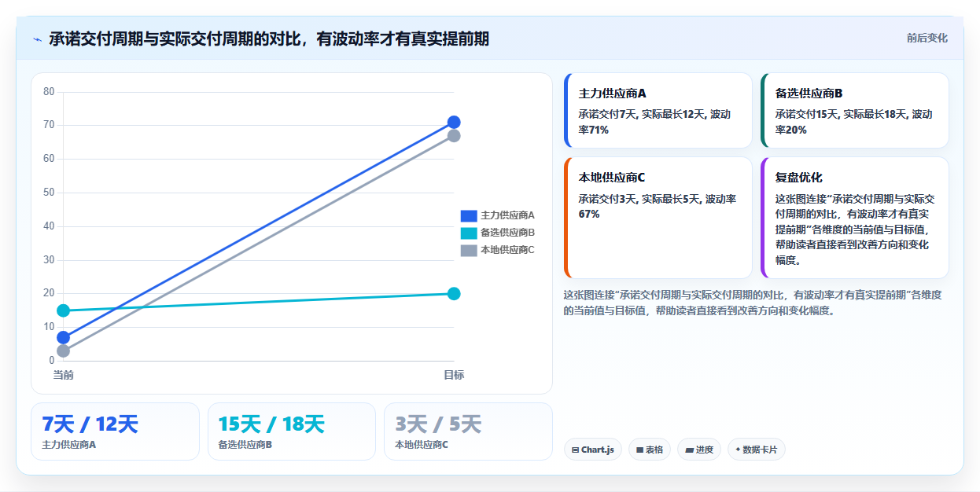Open the 主力供应商A info card heading
The height and width of the screenshot is (492, 980).
click(x=612, y=93)
